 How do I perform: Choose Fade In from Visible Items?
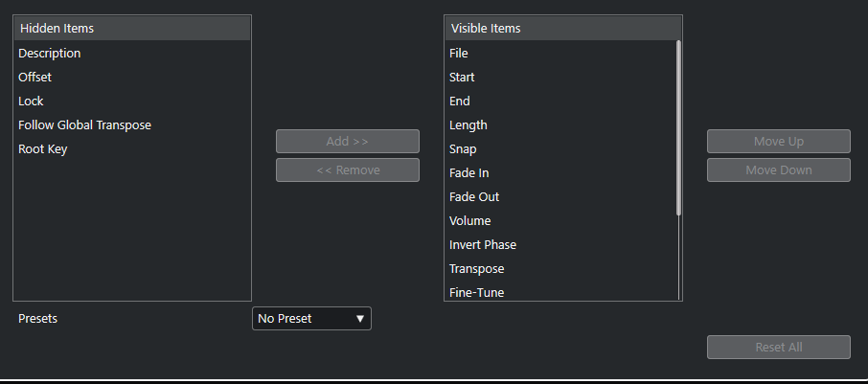[469, 173]
